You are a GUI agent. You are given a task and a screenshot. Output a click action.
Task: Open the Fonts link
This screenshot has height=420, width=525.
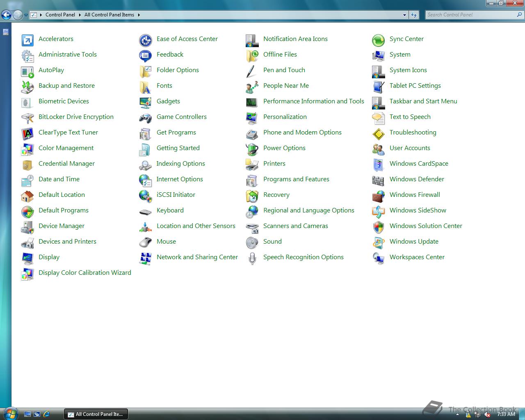[164, 86]
